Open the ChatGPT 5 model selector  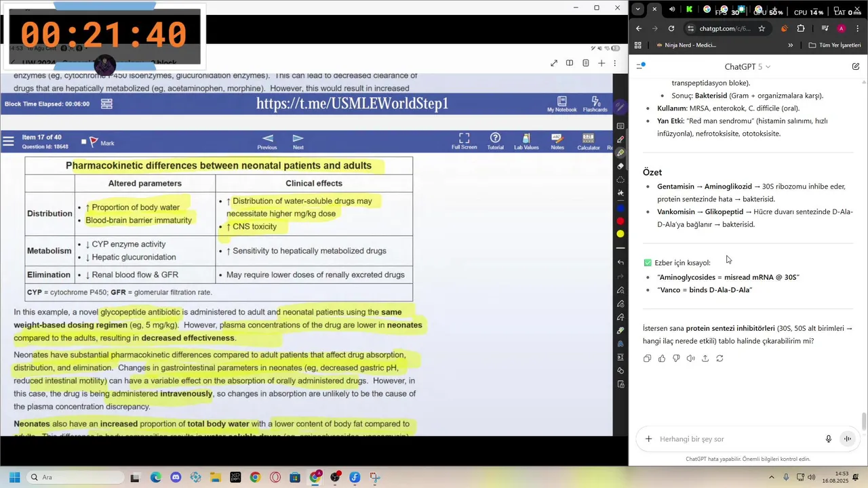pos(747,66)
